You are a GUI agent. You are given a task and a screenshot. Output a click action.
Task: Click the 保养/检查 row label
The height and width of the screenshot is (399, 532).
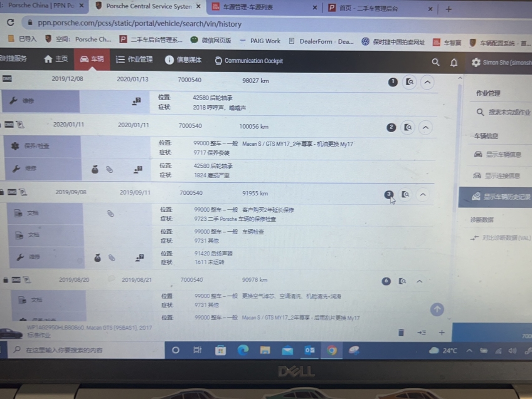37,146
